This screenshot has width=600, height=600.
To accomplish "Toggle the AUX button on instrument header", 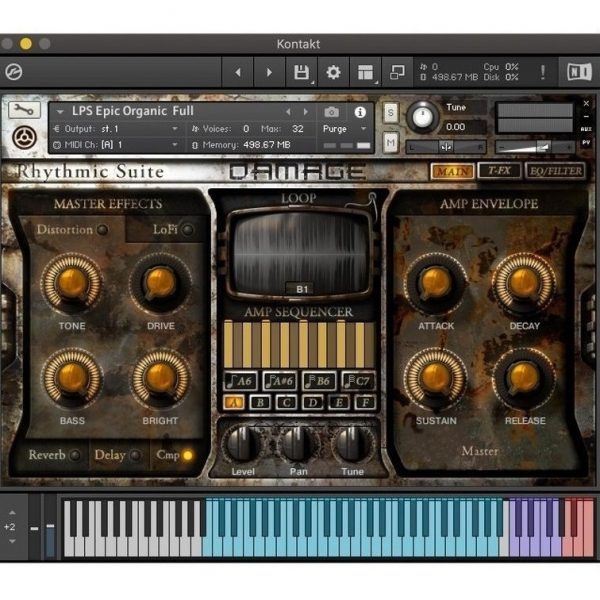I will (x=586, y=129).
